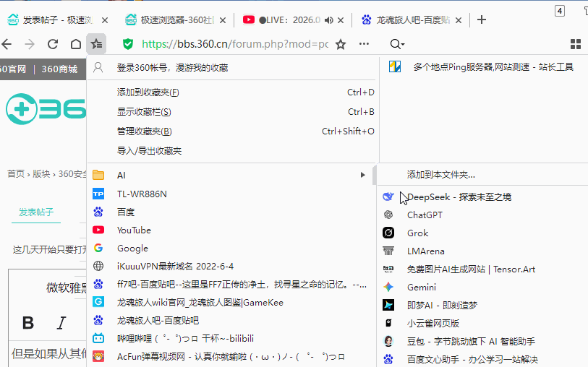The width and height of the screenshot is (588, 367).
Task: Bookmark this page with the star icon
Action: pos(341,44)
